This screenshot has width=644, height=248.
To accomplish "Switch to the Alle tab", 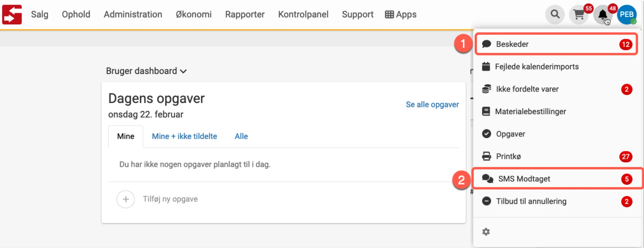I will pyautogui.click(x=241, y=136).
